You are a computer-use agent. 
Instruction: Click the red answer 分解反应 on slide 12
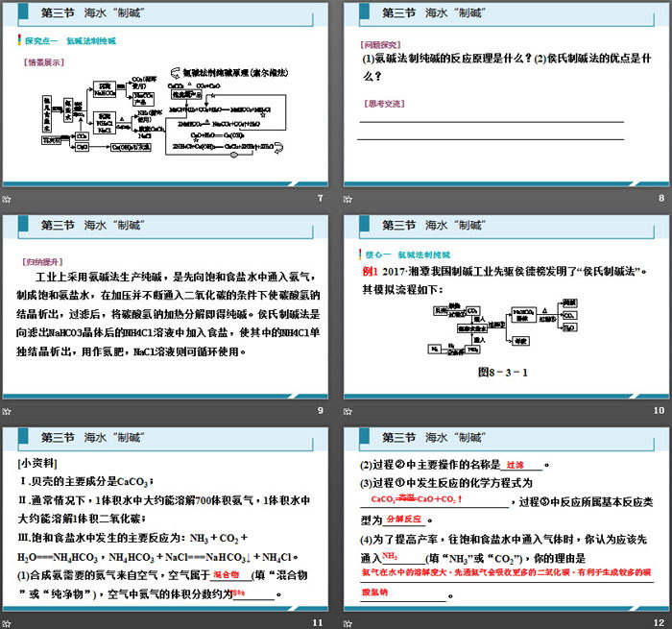404,519
